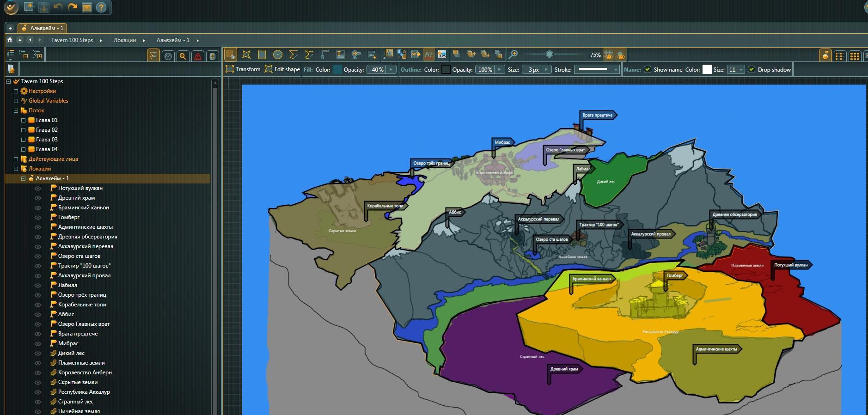Click the add image tool
Screen dimensions: 868x415
(372, 55)
